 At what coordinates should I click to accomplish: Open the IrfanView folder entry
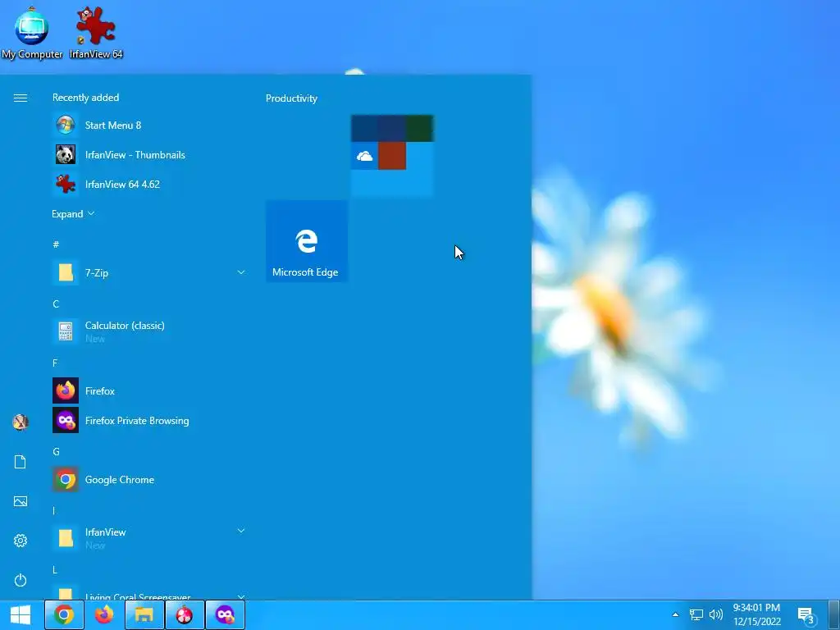tap(148, 538)
